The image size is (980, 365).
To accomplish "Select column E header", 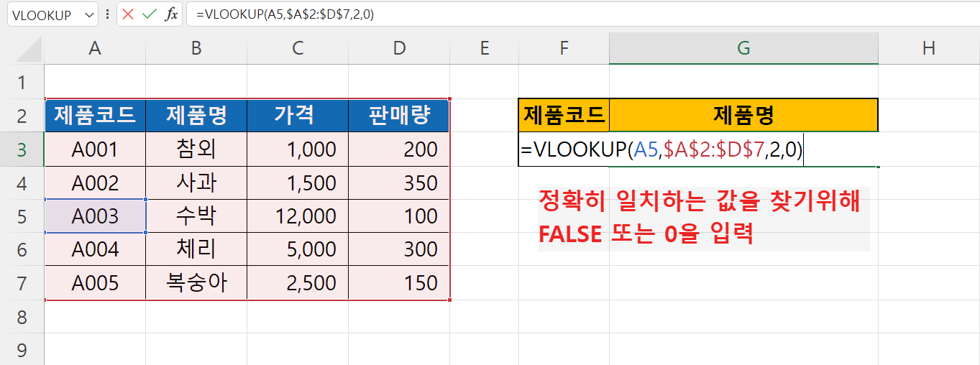I will pos(484,48).
